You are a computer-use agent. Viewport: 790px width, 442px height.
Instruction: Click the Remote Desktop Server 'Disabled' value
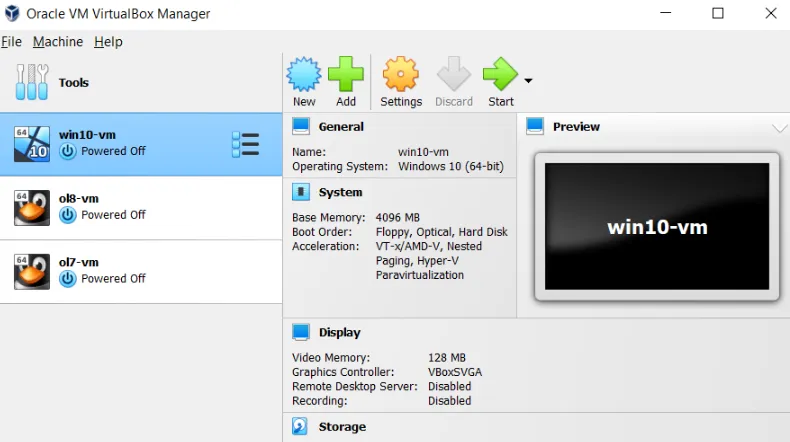[x=449, y=386]
